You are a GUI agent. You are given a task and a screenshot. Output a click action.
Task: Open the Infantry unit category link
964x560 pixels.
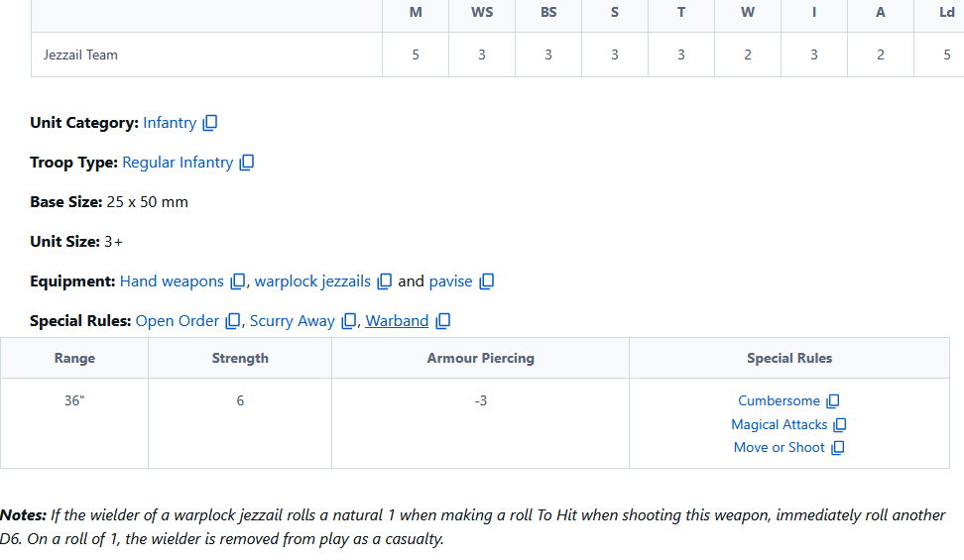click(x=170, y=123)
